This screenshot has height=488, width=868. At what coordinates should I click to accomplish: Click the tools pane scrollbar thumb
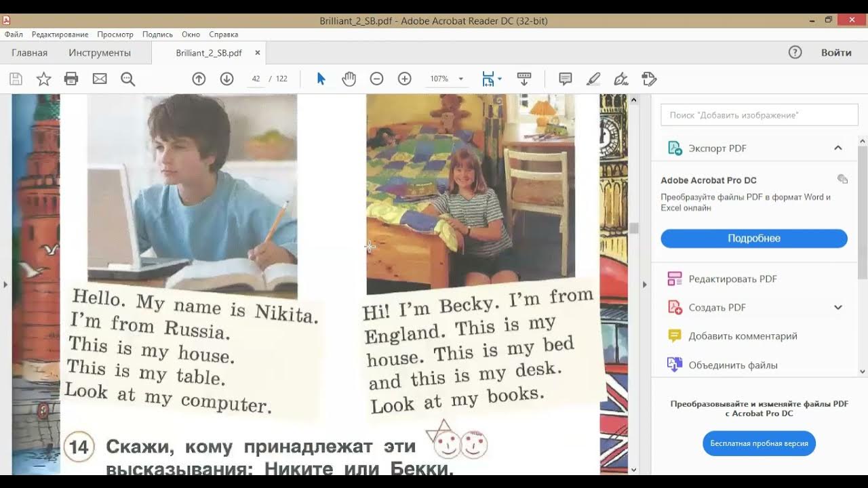point(863,212)
